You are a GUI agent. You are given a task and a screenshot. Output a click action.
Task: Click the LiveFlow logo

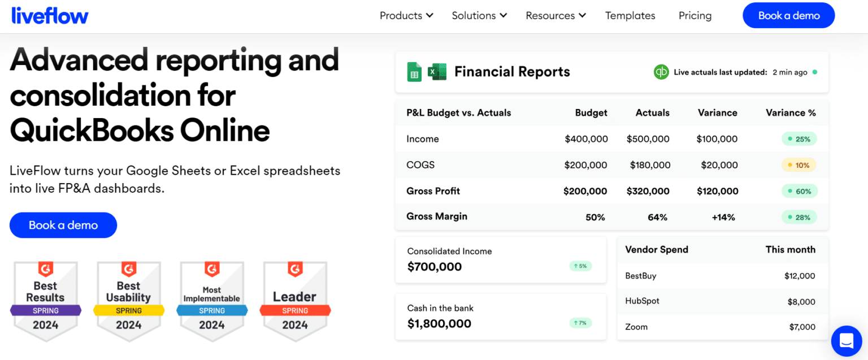click(50, 16)
